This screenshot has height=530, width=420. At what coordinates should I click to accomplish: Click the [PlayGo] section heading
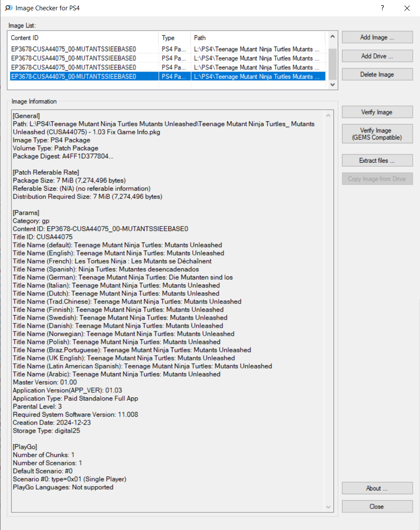coord(25,447)
